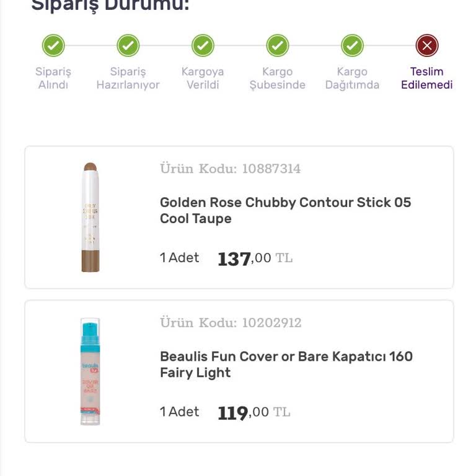The image size is (476, 476).
Task: Click product code 10887314 text
Action: pyautogui.click(x=230, y=169)
